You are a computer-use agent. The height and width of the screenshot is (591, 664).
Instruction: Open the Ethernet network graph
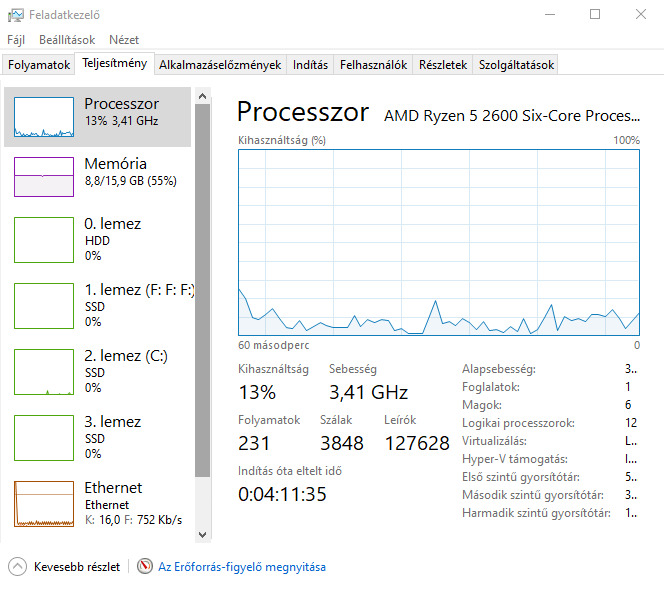click(44, 503)
